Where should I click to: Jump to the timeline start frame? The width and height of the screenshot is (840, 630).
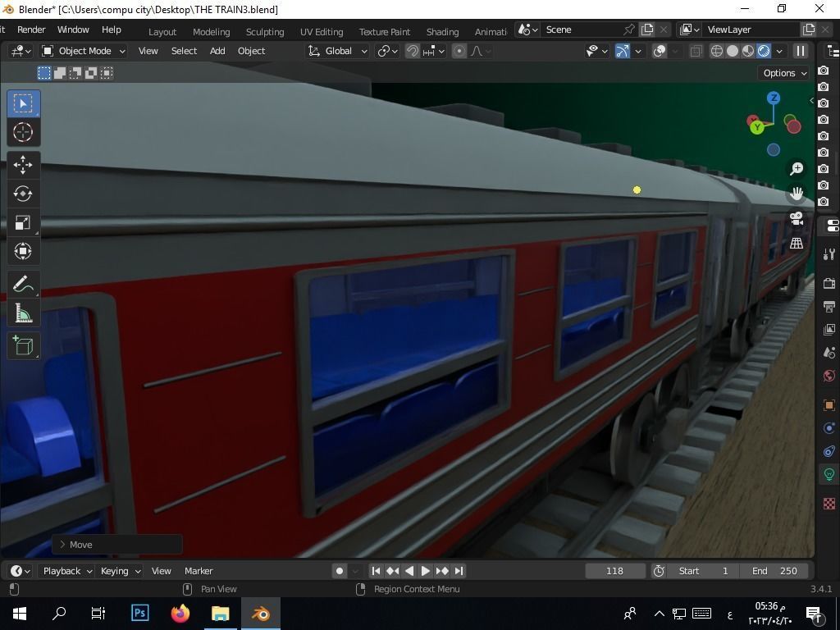pyautogui.click(x=376, y=571)
